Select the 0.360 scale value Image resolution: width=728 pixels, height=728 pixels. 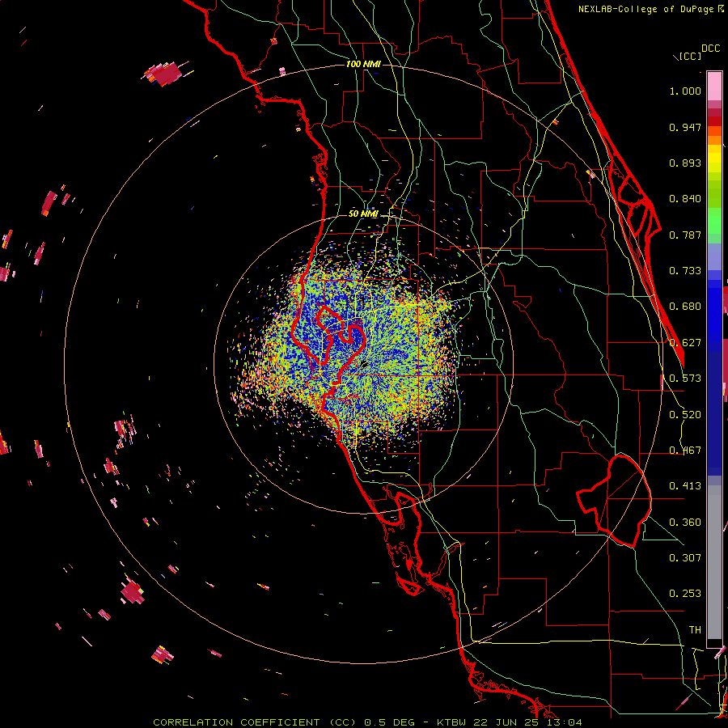685,522
